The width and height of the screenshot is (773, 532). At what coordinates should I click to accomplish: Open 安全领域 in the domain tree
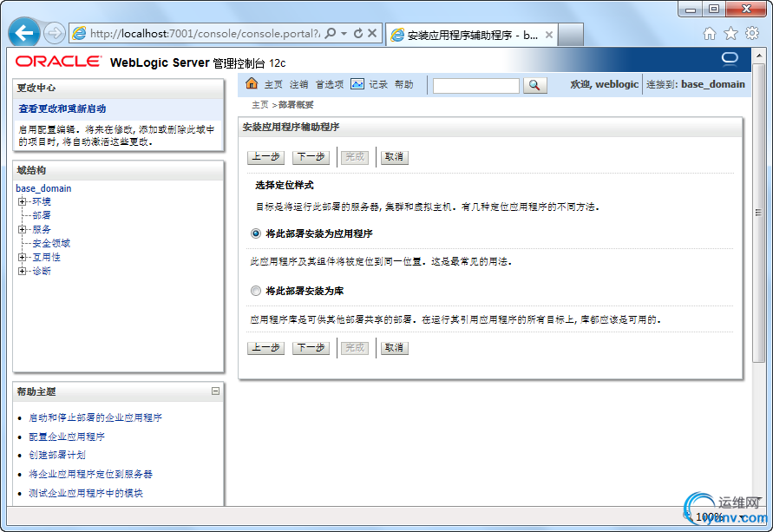click(x=51, y=243)
